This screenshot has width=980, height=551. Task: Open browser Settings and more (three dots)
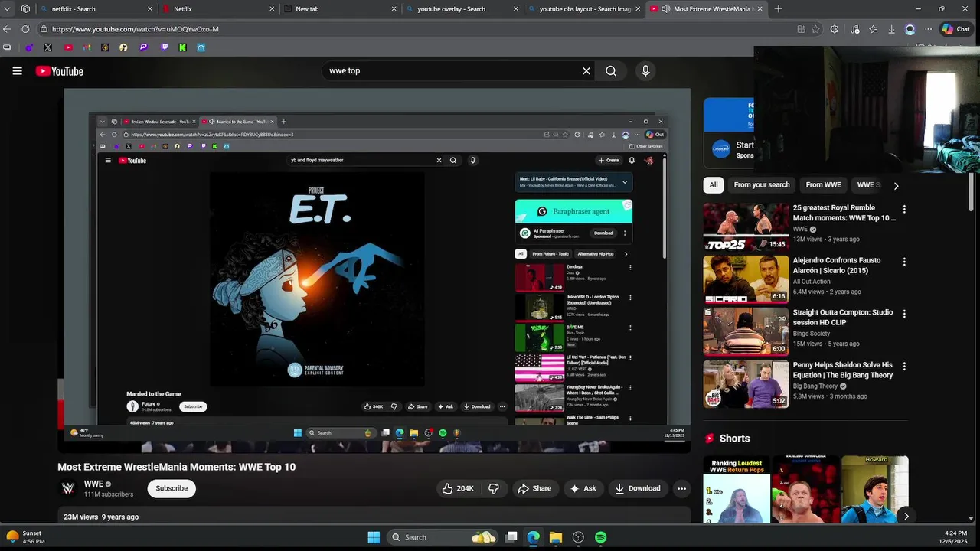coord(928,29)
